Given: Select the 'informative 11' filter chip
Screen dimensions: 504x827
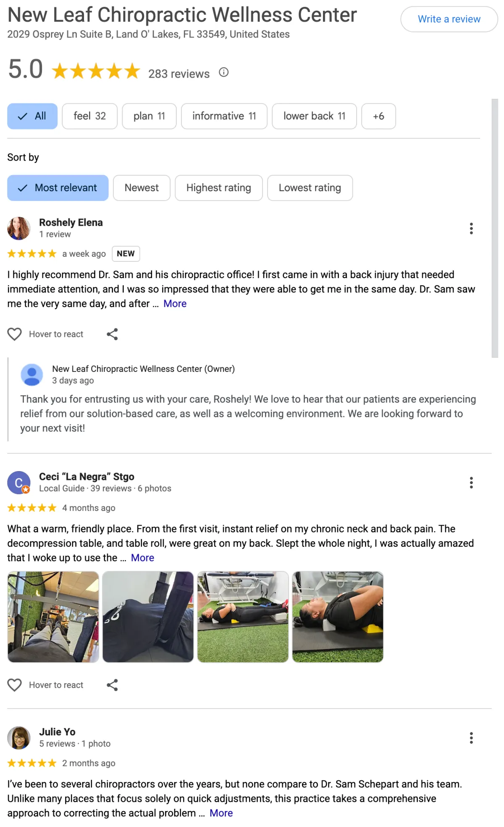Looking at the screenshot, I should click(x=224, y=116).
